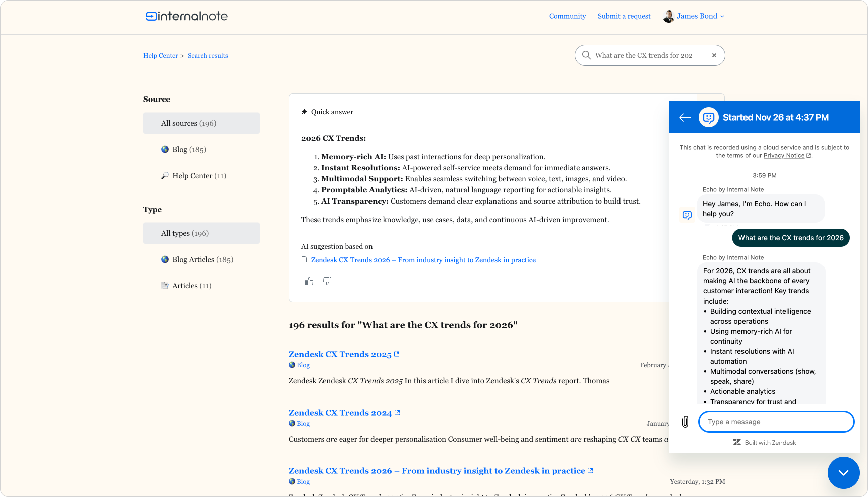868x497 pixels.
Task: Click Blog label under CX Trends 2026 result
Action: [x=303, y=482]
